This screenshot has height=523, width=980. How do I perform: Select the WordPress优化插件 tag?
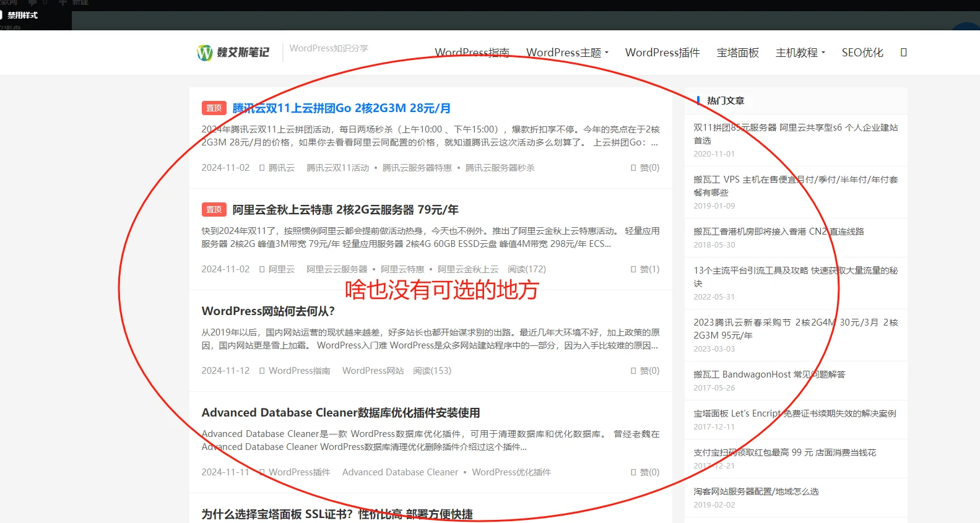click(511, 472)
